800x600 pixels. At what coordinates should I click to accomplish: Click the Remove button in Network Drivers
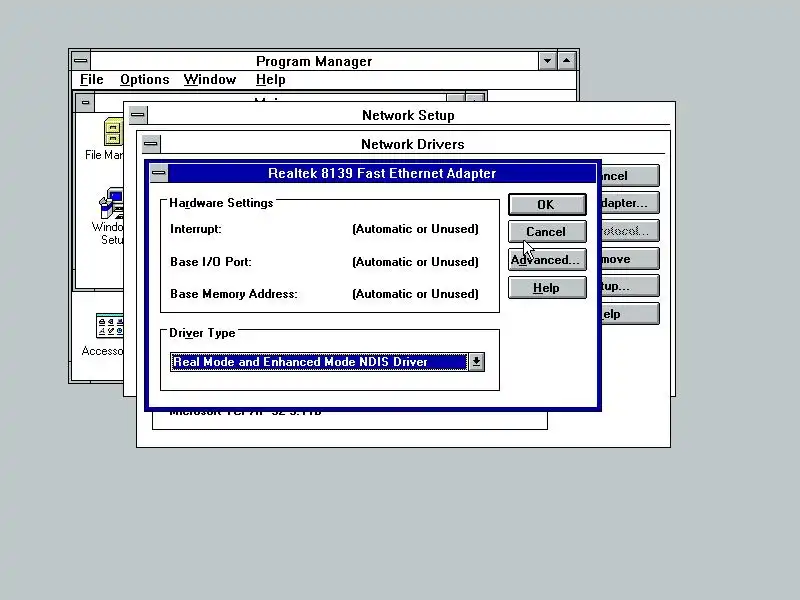(x=630, y=259)
